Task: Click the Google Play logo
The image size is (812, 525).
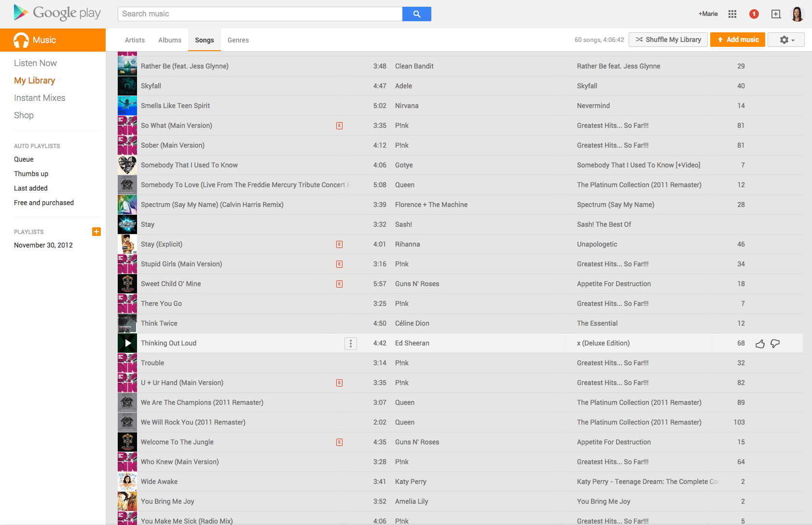Action: pos(57,13)
